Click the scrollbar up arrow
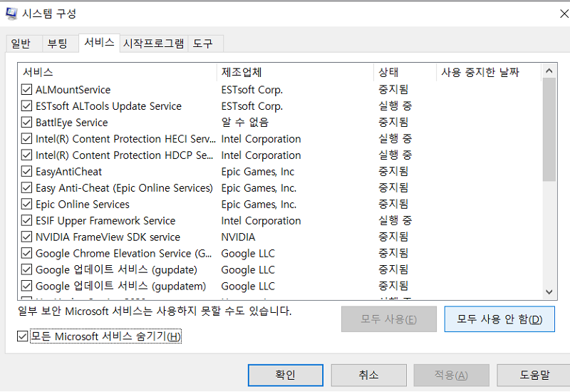This screenshot has width=570, height=392. tap(549, 71)
